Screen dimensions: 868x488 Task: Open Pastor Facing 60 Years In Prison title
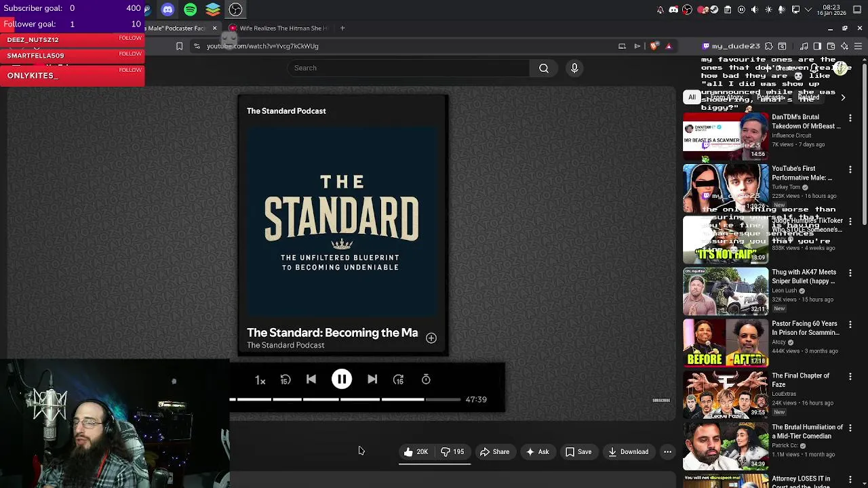(806, 328)
